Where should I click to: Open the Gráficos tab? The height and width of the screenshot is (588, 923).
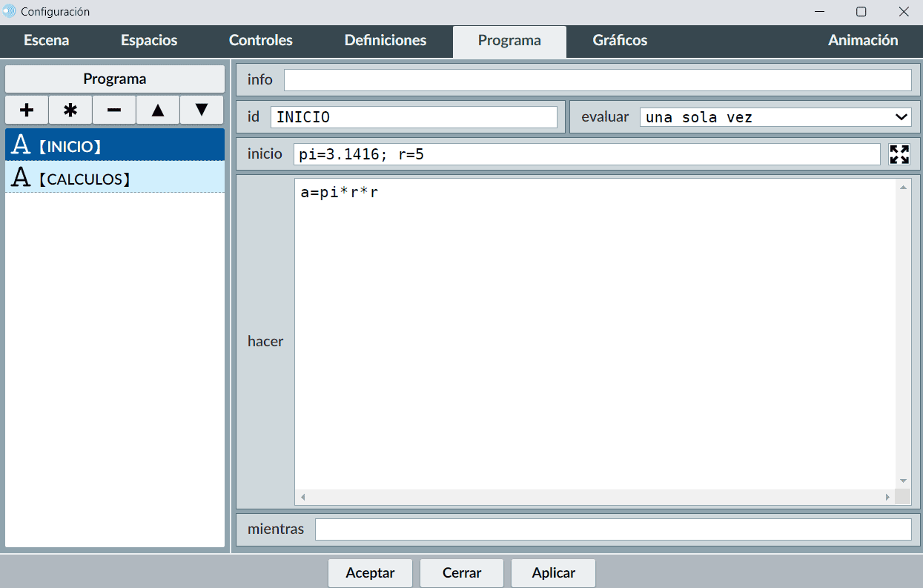tap(620, 41)
